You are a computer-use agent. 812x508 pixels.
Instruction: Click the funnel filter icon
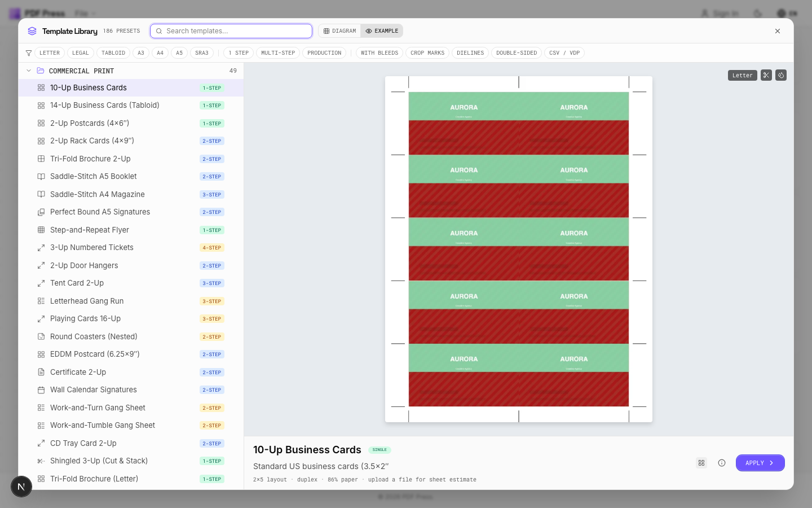[x=29, y=53]
